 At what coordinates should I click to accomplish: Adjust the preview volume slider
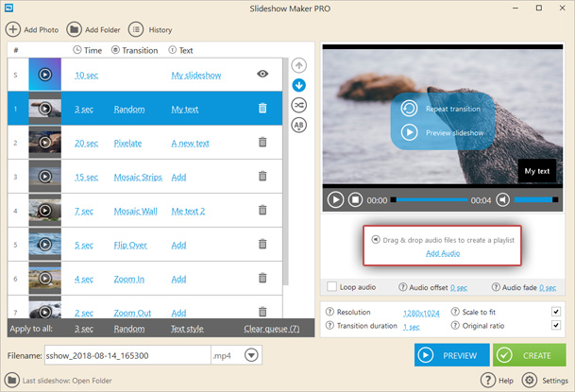click(x=536, y=200)
